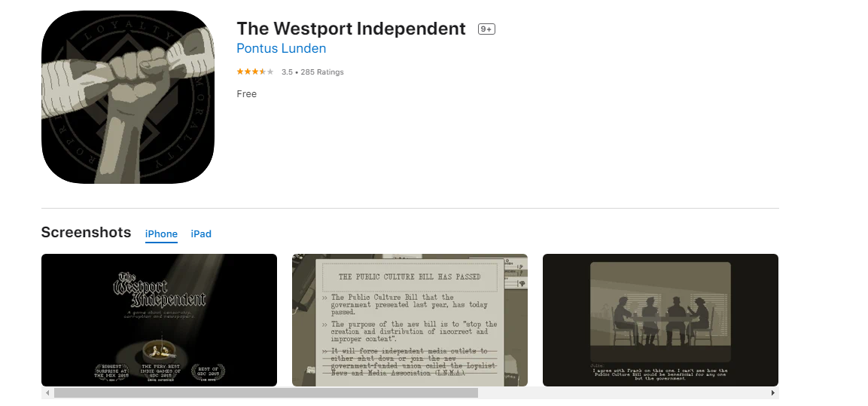Select the iPhone screenshots tab

coord(161,234)
